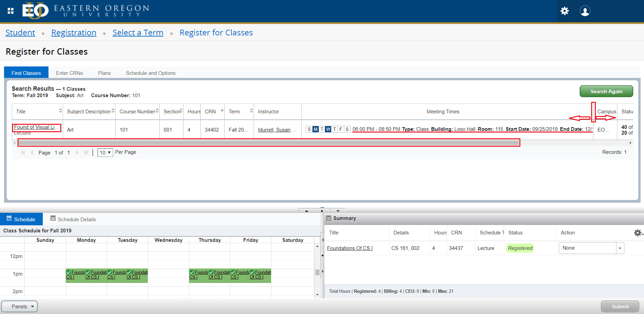Toggle sort on the CRN column
Viewport: 644px width, 314px height.
[222, 111]
